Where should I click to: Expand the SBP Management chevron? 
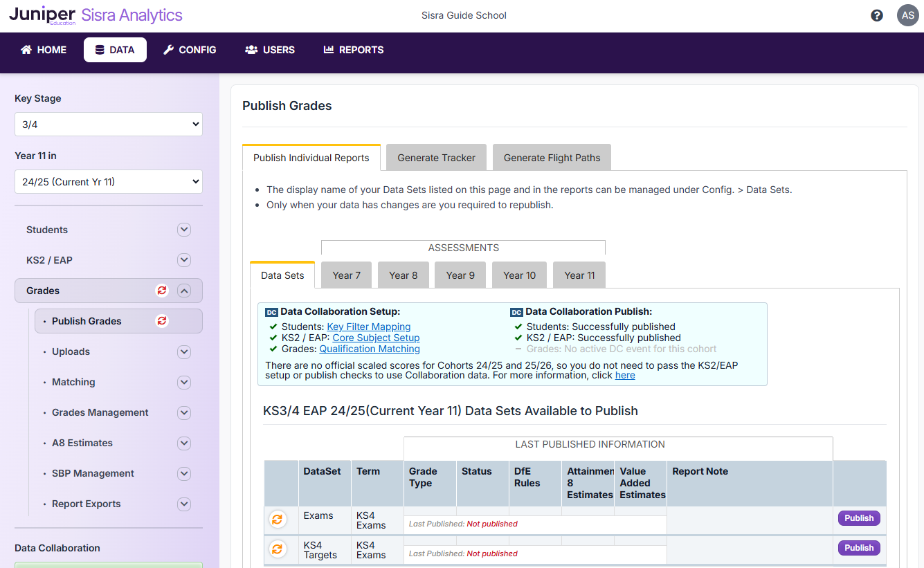pyautogui.click(x=184, y=473)
